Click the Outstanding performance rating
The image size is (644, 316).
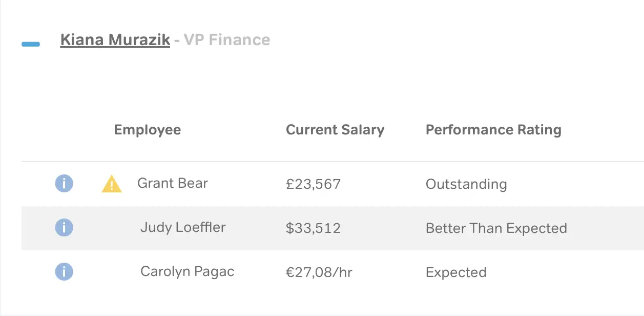(x=466, y=184)
